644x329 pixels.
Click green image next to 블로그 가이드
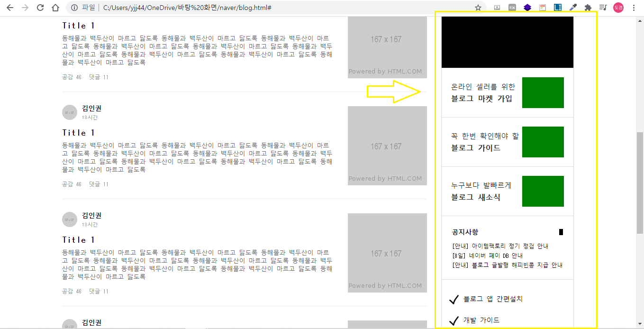tap(543, 142)
